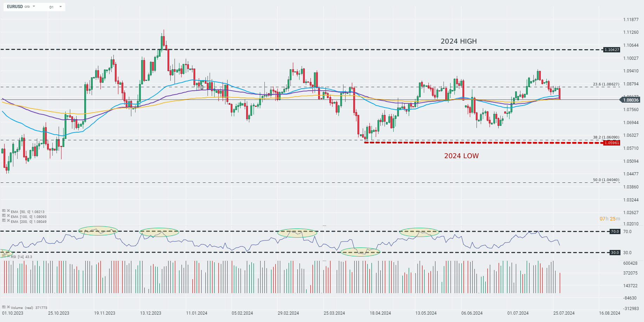The width and height of the screenshot is (644, 322).
Task: Open settings for the RSI [14] indicator
Action: 4,256
